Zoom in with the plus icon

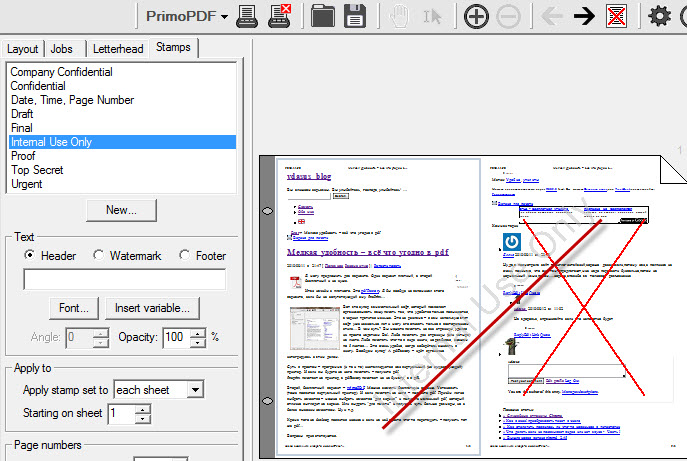(x=477, y=16)
